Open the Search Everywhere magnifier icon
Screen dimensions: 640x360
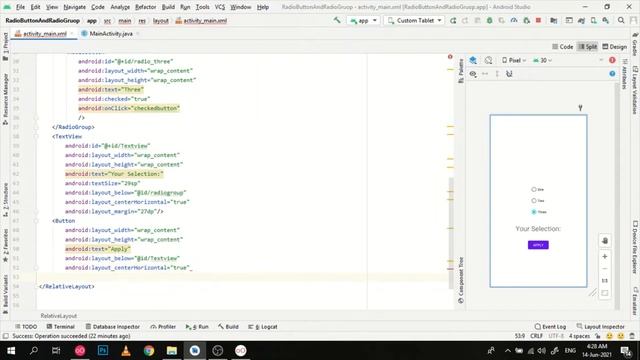[621, 20]
